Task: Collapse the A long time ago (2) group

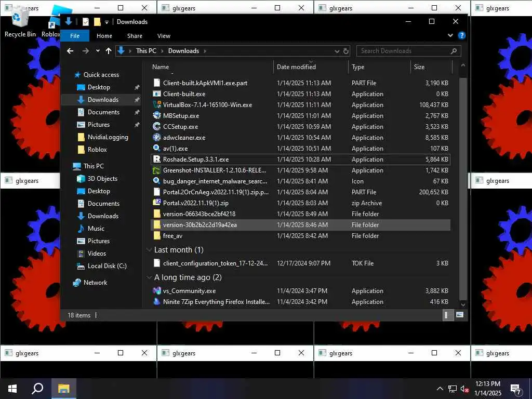Action: coord(149,277)
